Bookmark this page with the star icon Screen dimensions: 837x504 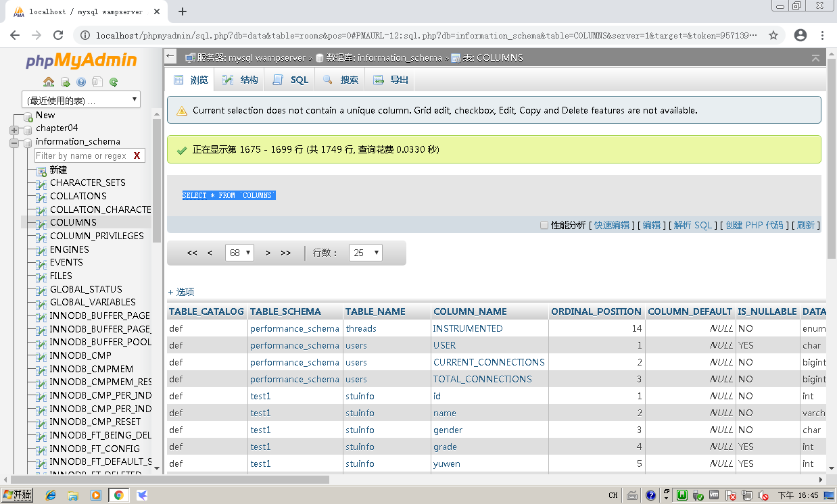coord(773,35)
